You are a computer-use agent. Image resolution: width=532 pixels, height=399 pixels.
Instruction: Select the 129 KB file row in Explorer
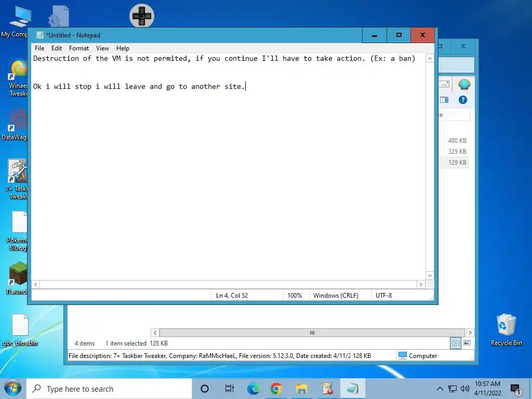tap(455, 162)
